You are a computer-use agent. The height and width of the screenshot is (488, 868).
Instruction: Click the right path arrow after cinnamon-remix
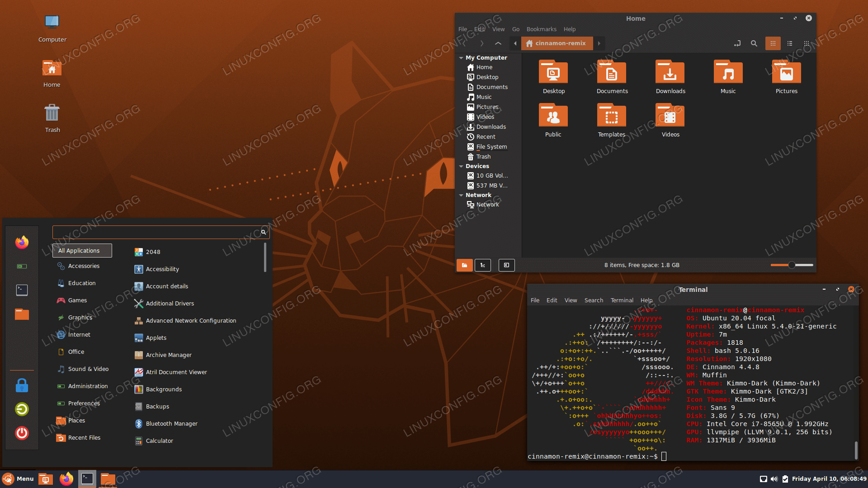[x=599, y=43]
